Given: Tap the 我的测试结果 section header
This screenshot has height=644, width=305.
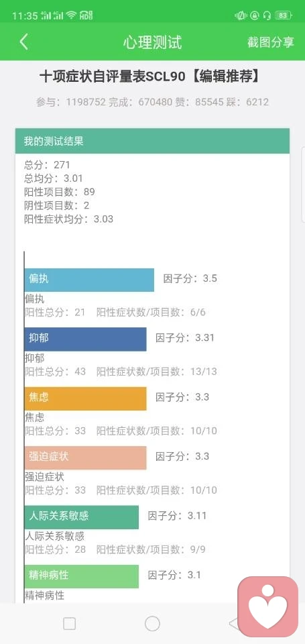Looking at the screenshot, I should pyautogui.click(x=152, y=141).
